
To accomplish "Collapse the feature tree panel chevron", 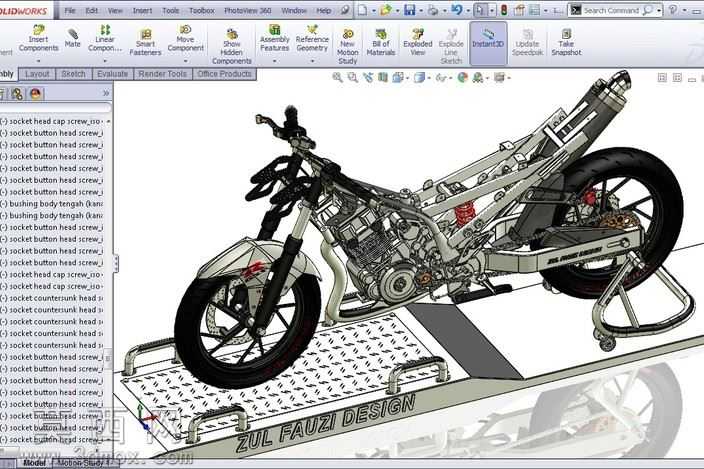I will 106,93.
